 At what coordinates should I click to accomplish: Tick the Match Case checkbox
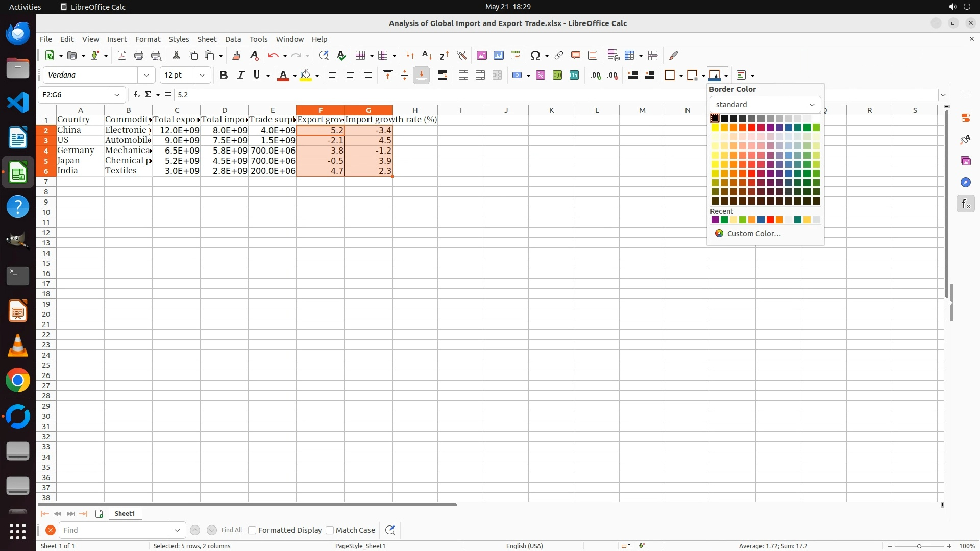(x=330, y=530)
